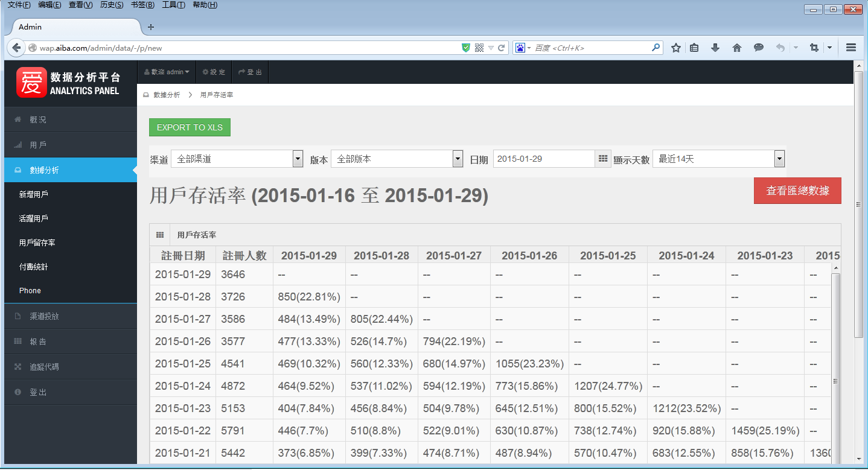Screen dimensions: 868x470
Task: Click the cell 1055(23.23%)
Action: 529,364
